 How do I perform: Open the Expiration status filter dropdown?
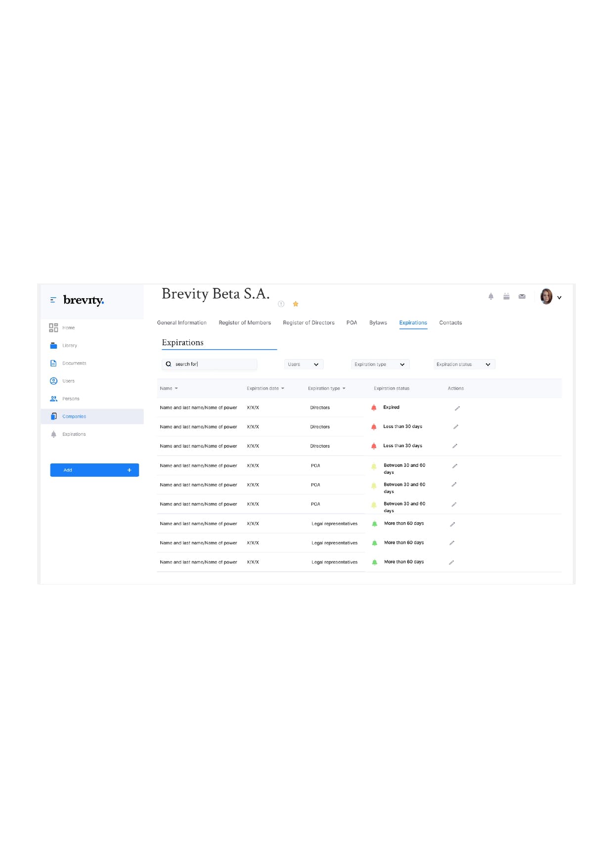pyautogui.click(x=464, y=365)
